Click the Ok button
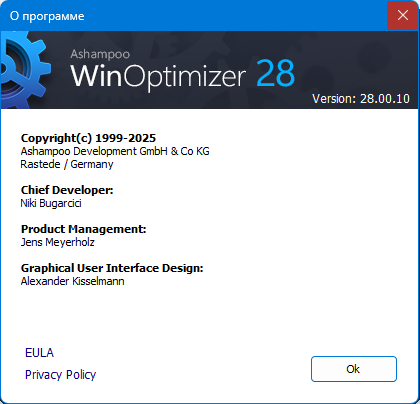The image size is (420, 404). [x=354, y=369]
